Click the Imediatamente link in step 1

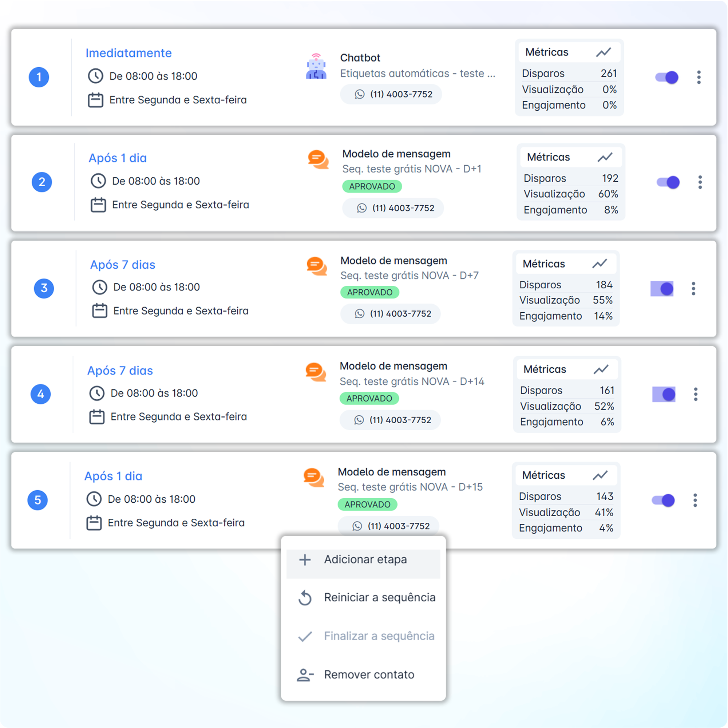click(128, 53)
